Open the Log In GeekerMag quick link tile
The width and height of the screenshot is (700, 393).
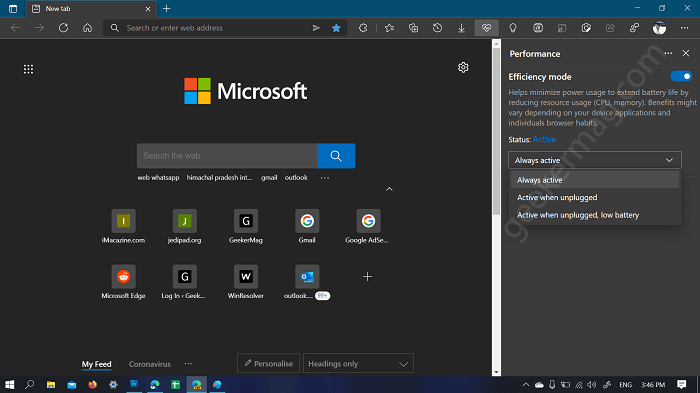click(184, 282)
